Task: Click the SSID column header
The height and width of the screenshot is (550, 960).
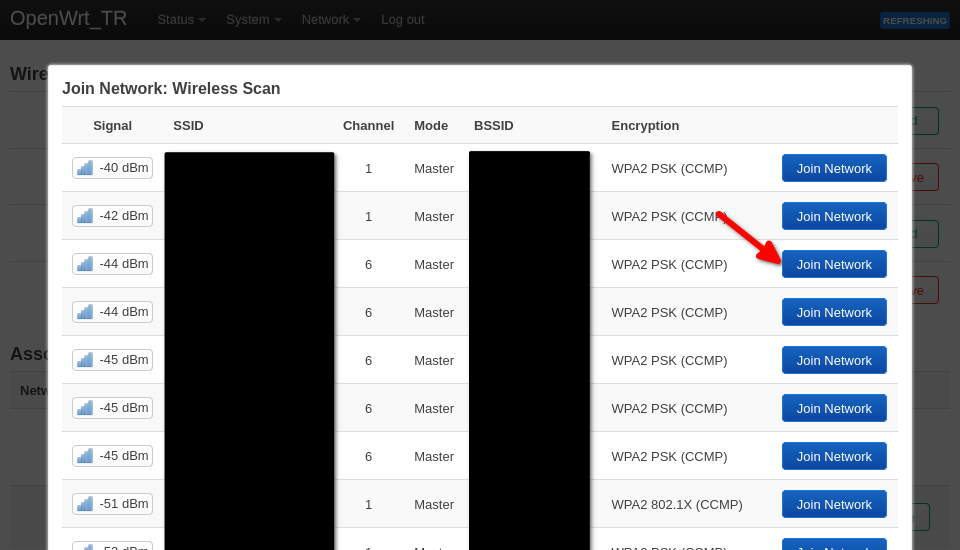Action: coord(188,125)
